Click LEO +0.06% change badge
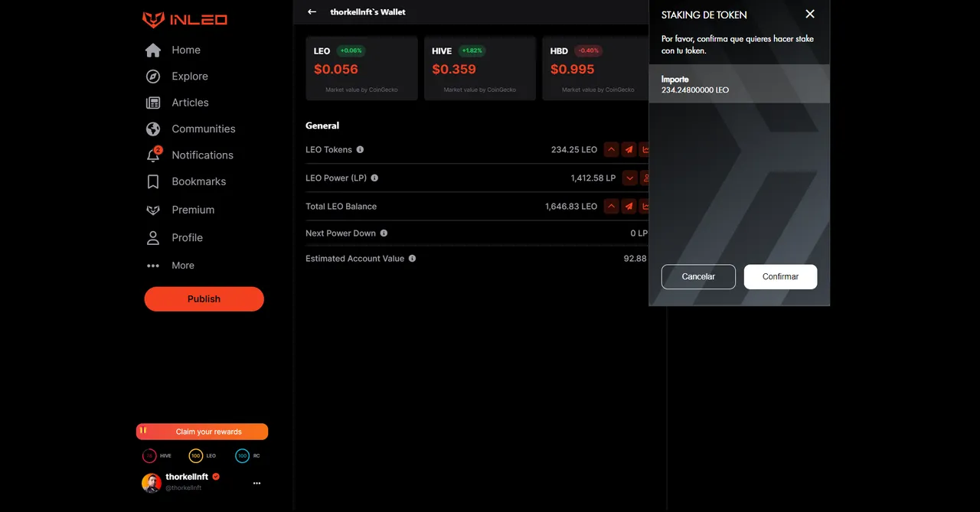980x512 pixels. 351,51
